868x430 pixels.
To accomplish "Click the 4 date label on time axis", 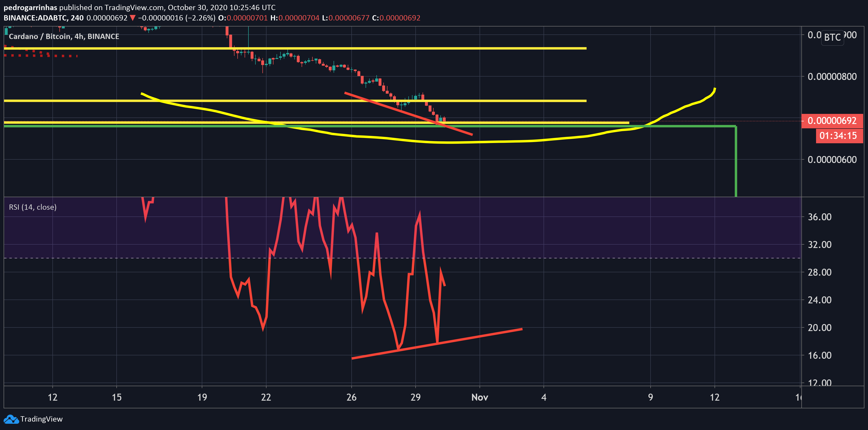I will click(544, 397).
